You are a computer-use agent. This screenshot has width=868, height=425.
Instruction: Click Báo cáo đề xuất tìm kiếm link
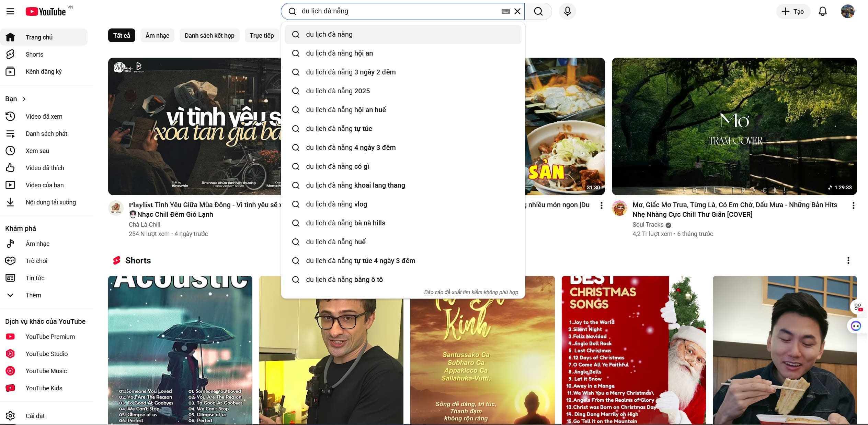pos(471,292)
